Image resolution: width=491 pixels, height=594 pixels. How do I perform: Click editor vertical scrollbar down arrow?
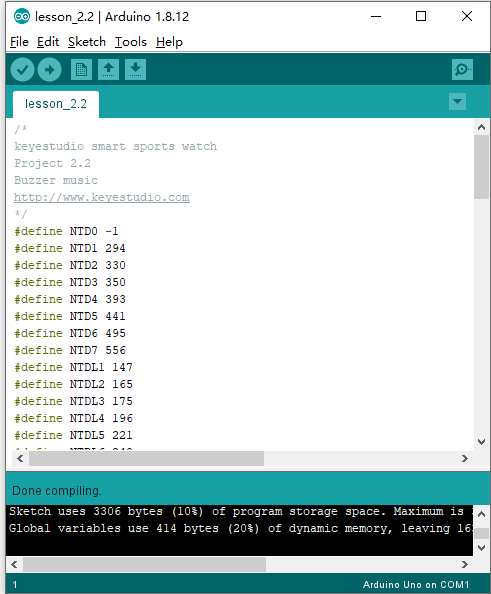pyautogui.click(x=482, y=442)
